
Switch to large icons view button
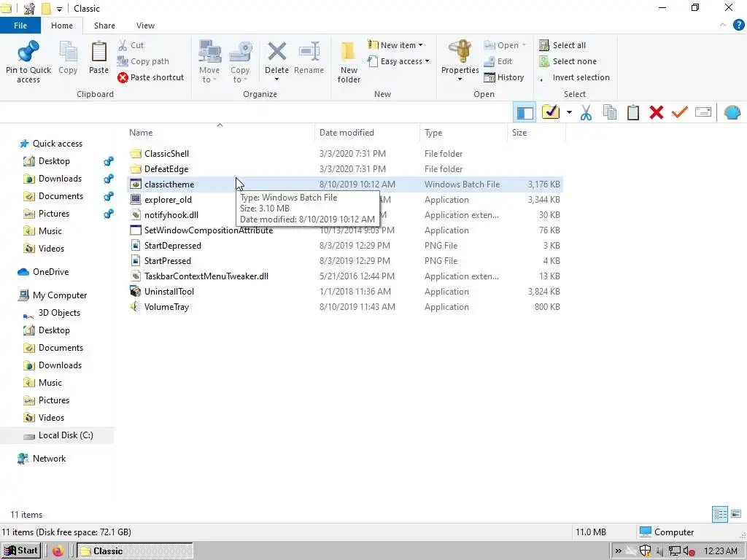click(x=736, y=514)
